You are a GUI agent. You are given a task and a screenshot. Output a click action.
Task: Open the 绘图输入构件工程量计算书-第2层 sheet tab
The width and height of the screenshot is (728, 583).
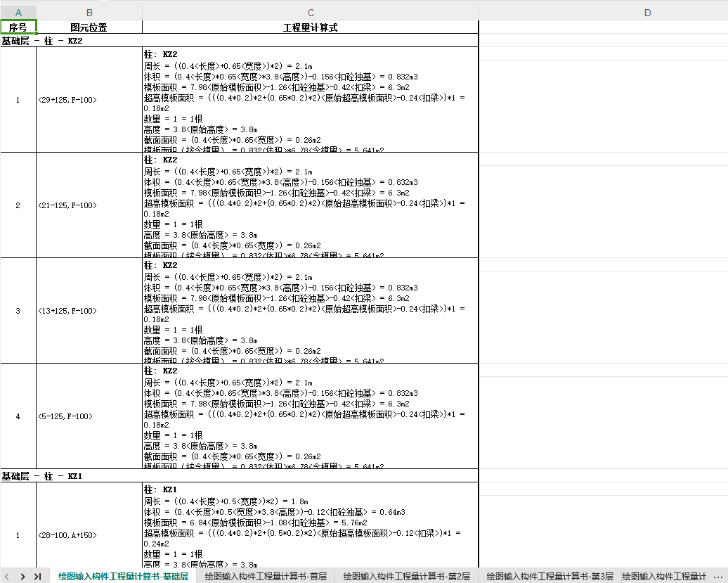(x=406, y=577)
